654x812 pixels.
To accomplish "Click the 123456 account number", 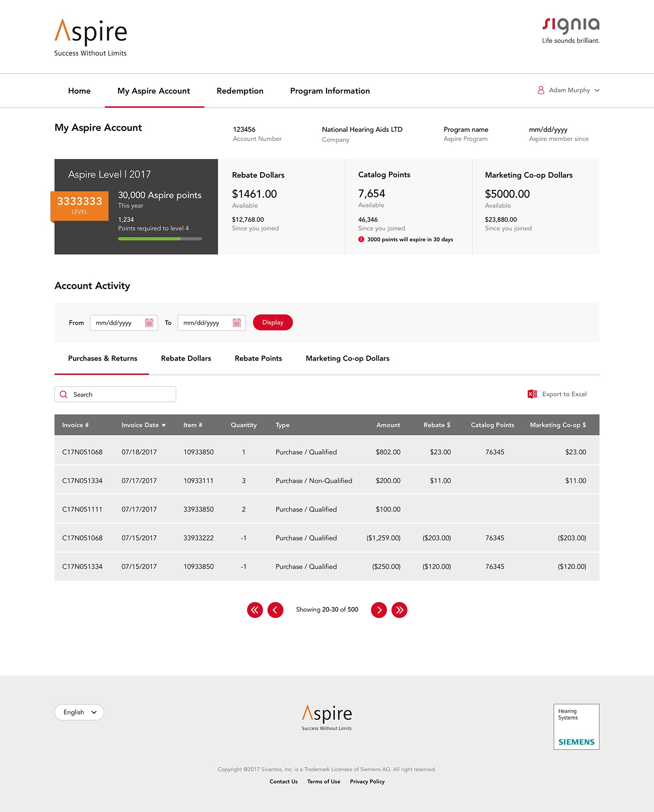I will (x=244, y=130).
